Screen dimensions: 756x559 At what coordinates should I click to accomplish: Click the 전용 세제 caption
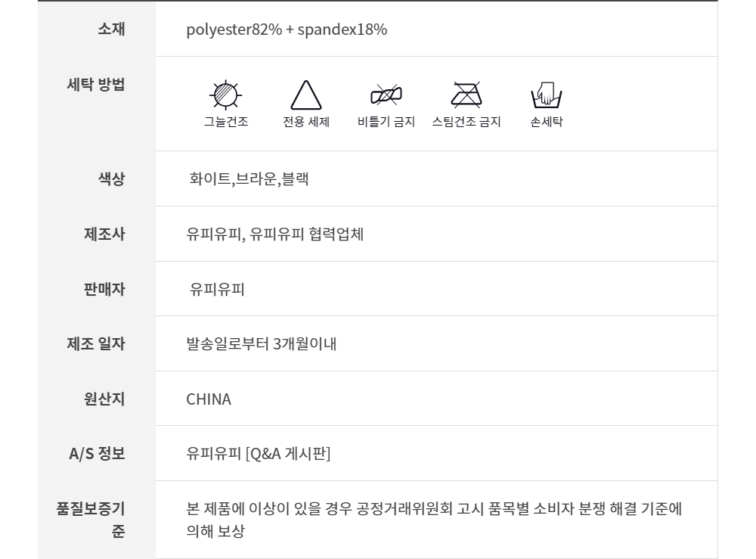(306, 122)
